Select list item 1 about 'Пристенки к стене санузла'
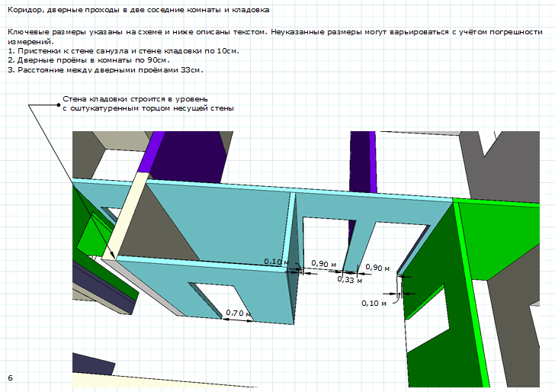This screenshot has height=392, width=555. (124, 50)
